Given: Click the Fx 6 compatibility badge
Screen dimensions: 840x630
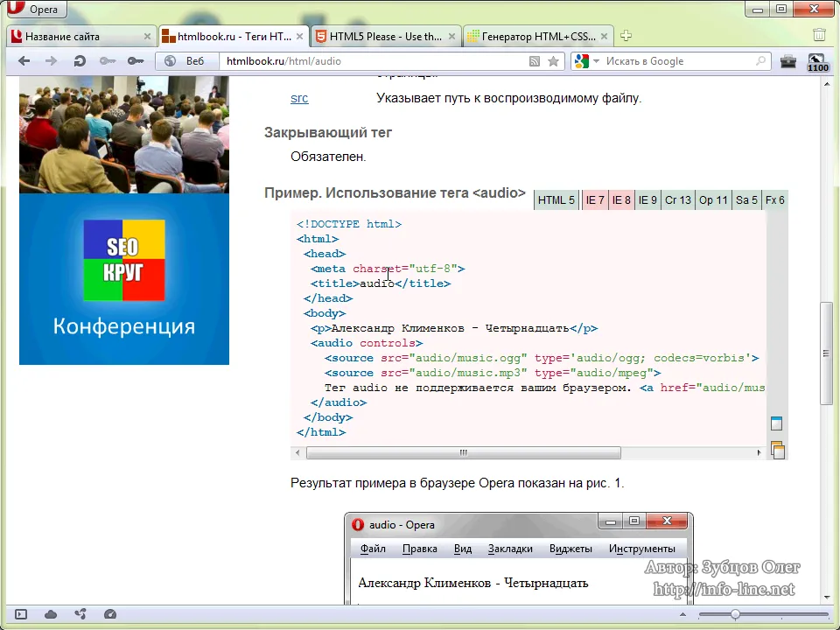Looking at the screenshot, I should click(x=774, y=199).
